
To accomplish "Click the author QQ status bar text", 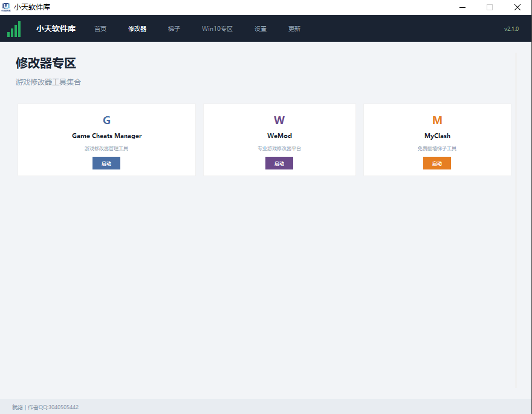I will [53, 407].
